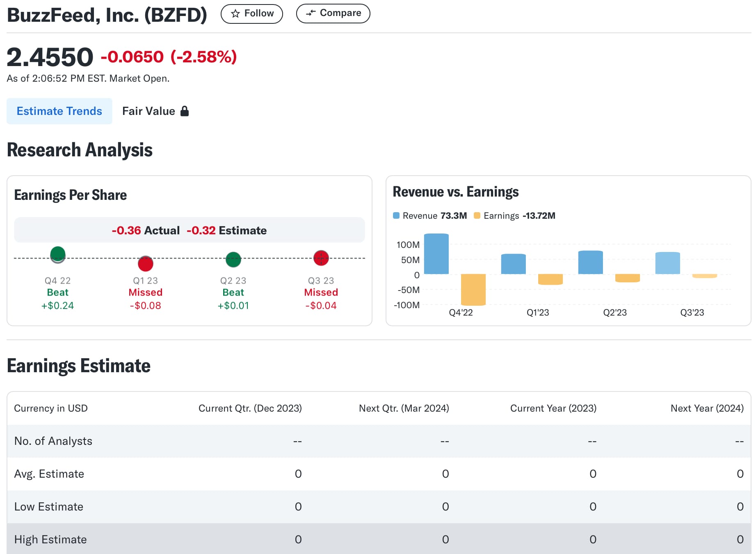756x554 pixels.
Task: Click the -$0.08 surprise value
Action: pos(146,306)
